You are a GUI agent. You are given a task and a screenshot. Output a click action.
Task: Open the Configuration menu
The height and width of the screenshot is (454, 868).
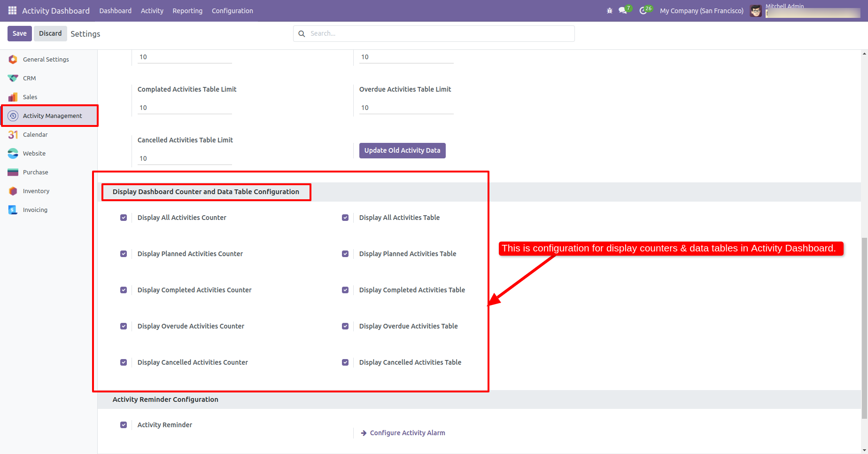(232, 11)
